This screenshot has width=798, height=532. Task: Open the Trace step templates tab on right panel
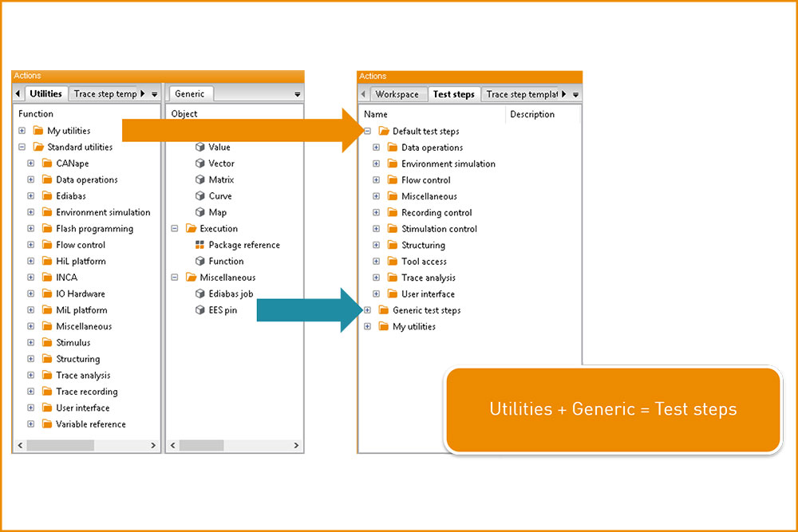pos(520,94)
